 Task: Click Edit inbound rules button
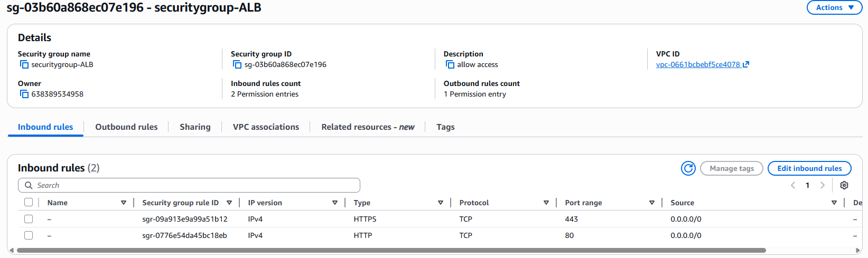point(809,168)
